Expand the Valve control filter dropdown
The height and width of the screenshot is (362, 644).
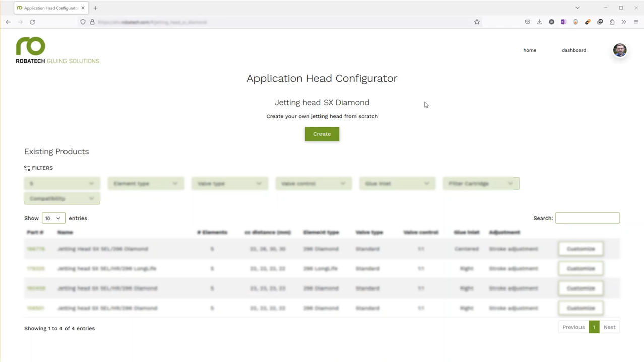coord(313,184)
